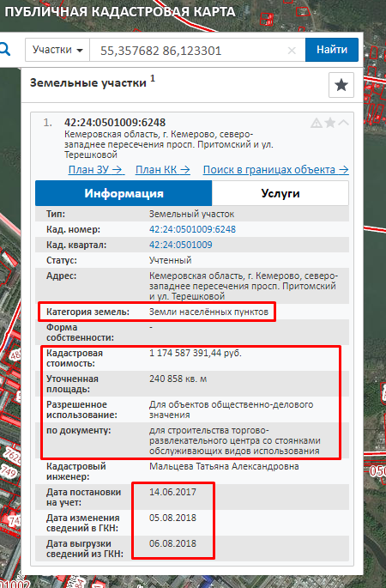386x588 pixels.
Task: Select area value 240 858 кв. м
Action: click(178, 379)
